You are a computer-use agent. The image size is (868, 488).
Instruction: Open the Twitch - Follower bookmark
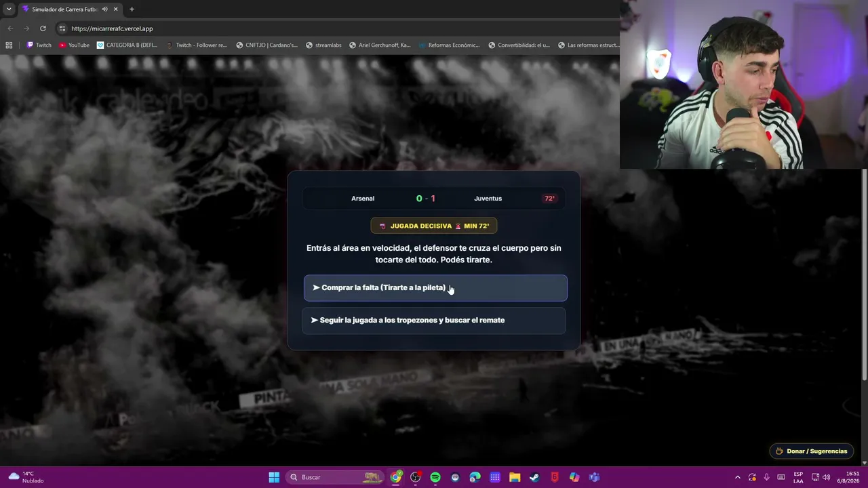[x=197, y=45]
